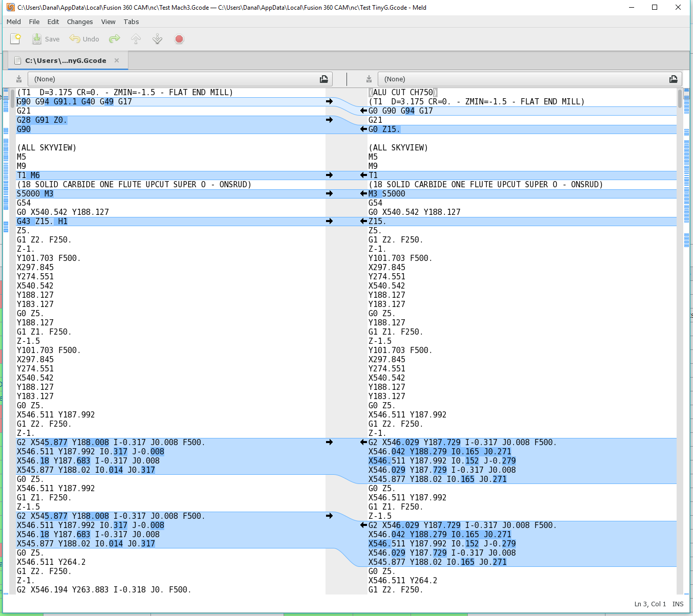Click the right-side diff overview map
The image size is (693, 616).
coord(687,341)
